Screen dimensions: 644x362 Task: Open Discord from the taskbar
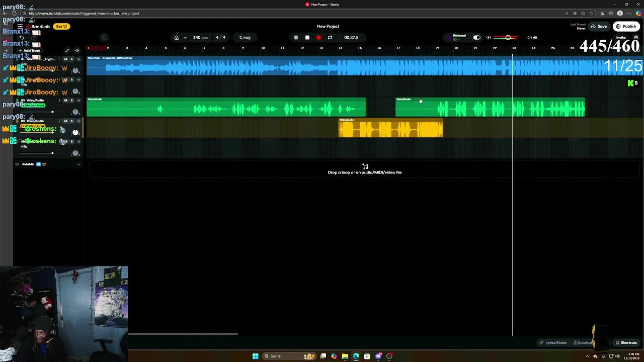click(x=378, y=356)
